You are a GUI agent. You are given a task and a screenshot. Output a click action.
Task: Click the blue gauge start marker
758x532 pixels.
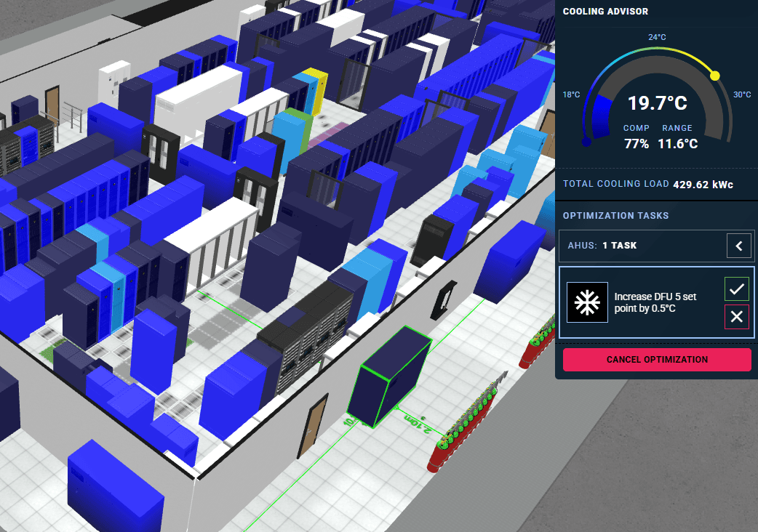[586, 142]
